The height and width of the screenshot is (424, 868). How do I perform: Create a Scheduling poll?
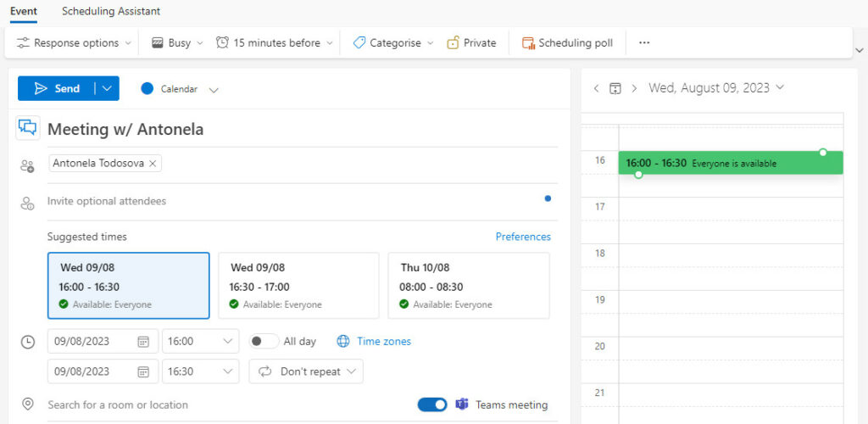point(567,42)
